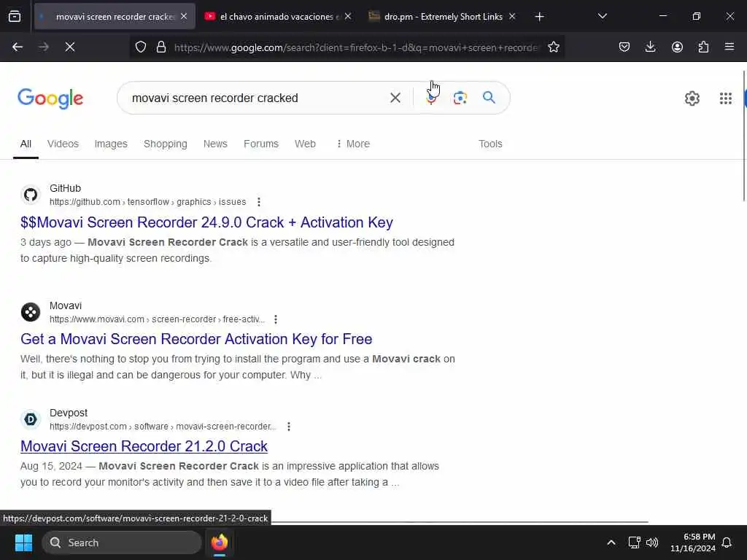Close the movavi search tab
The image size is (747, 560).
pos(184,17)
